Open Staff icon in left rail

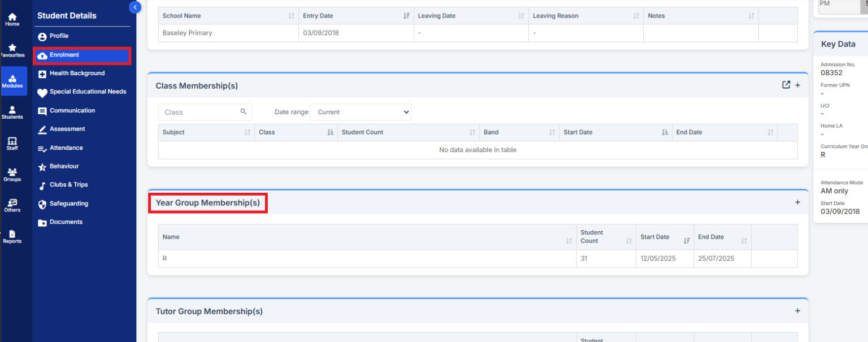tap(12, 144)
